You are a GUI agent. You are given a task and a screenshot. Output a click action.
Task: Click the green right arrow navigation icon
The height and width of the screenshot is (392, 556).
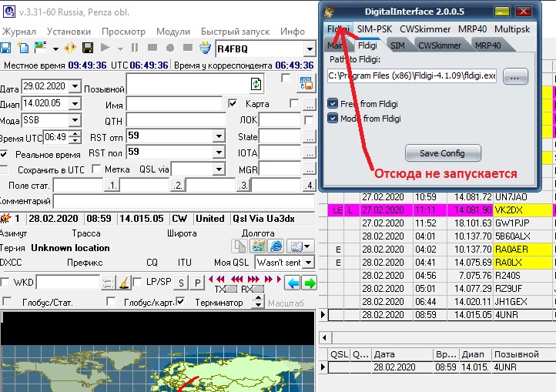[309, 283]
